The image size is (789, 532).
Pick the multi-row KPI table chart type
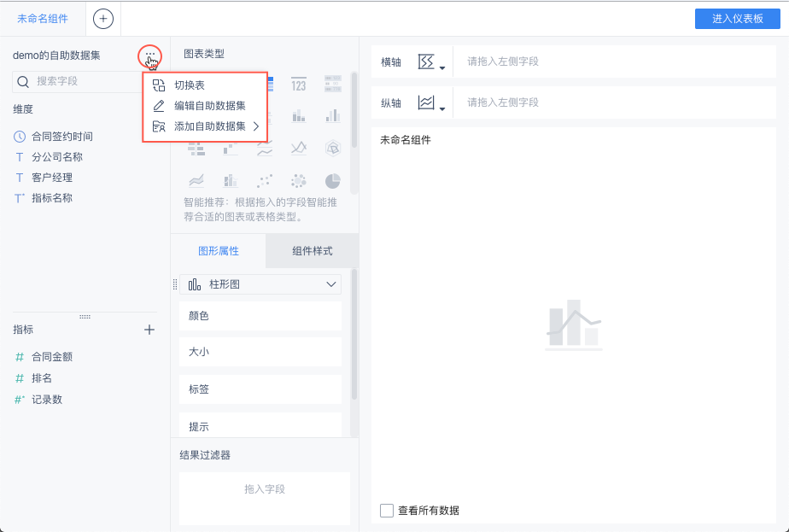tap(333, 84)
